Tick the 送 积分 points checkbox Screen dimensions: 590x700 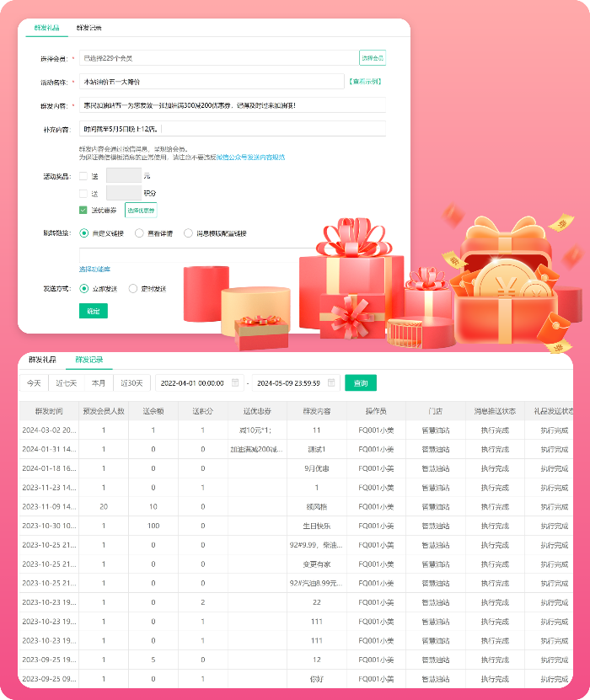[x=83, y=193]
